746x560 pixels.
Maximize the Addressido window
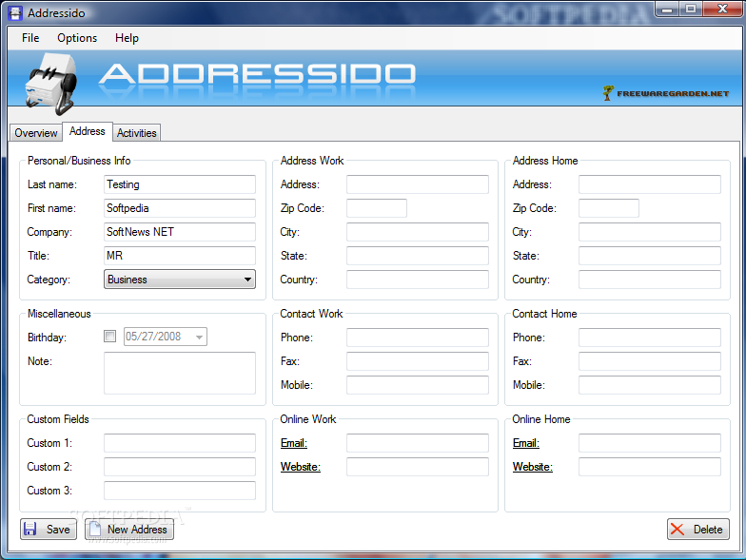pyautogui.click(x=691, y=10)
